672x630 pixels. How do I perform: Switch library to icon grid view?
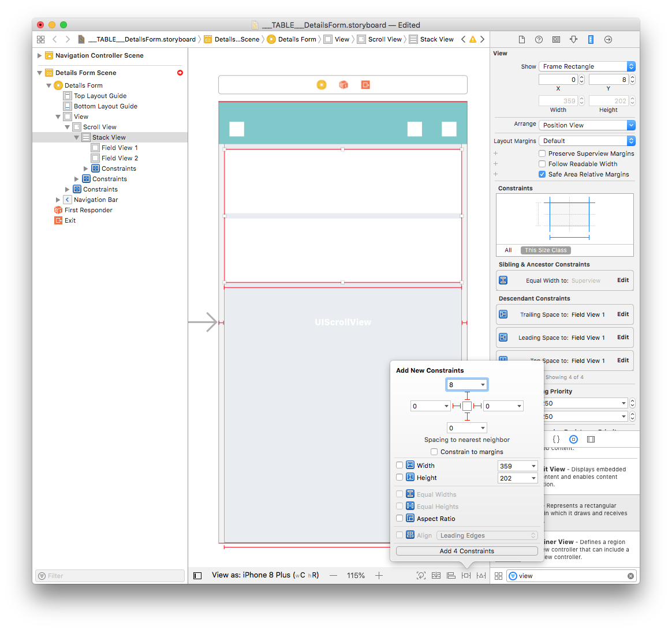click(498, 576)
